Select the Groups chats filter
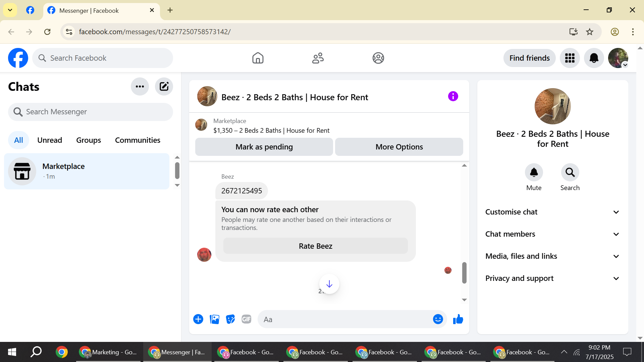 click(89, 140)
